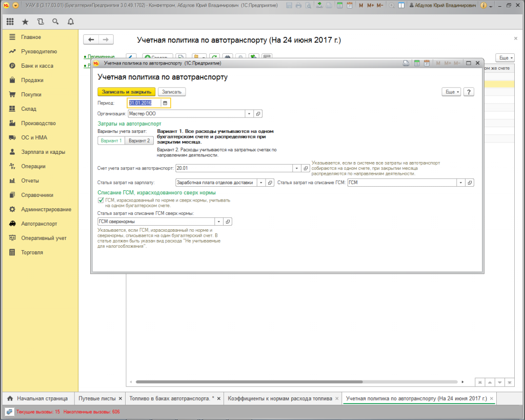This screenshot has width=525, height=420.
Task: Click the Записать и закрыть button
Action: click(x=127, y=92)
